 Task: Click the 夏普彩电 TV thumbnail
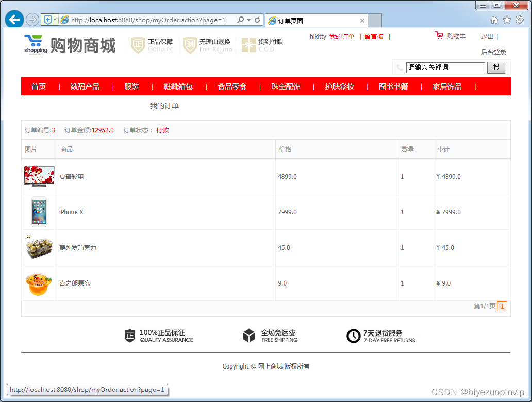click(x=39, y=176)
